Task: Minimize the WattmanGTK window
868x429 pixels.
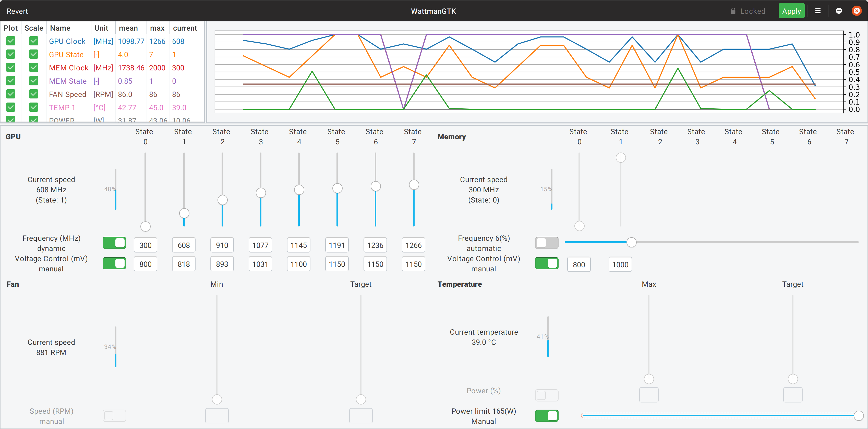Action: [x=839, y=11]
